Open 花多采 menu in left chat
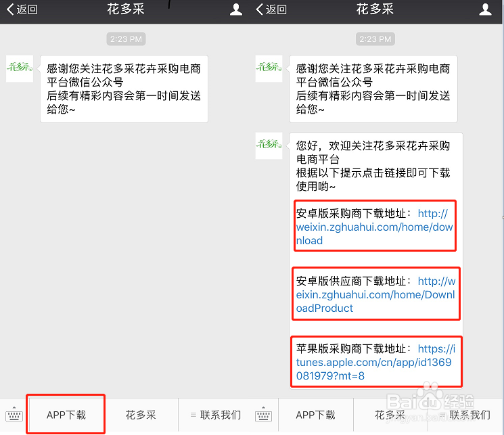 (141, 415)
